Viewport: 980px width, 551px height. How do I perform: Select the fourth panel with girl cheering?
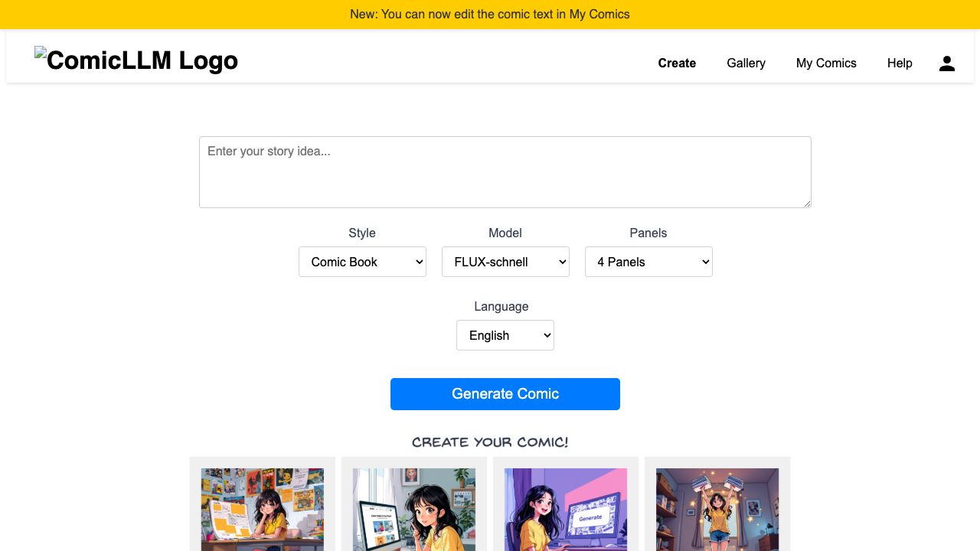[717, 509]
